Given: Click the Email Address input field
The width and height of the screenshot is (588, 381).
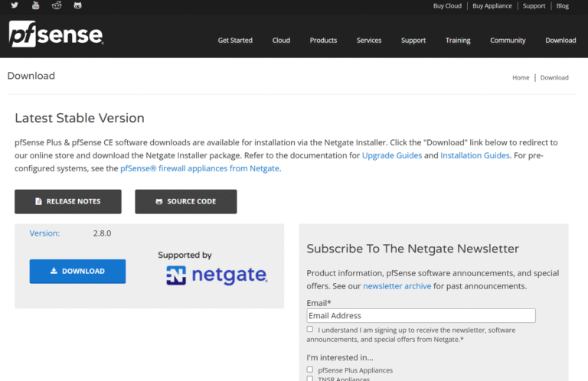Looking at the screenshot, I should (420, 315).
